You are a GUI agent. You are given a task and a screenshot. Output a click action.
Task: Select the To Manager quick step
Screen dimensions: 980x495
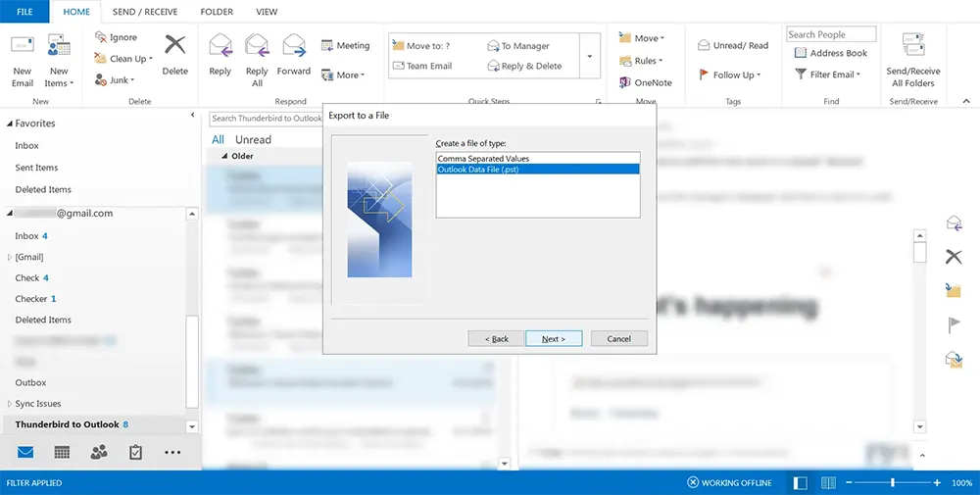(518, 46)
